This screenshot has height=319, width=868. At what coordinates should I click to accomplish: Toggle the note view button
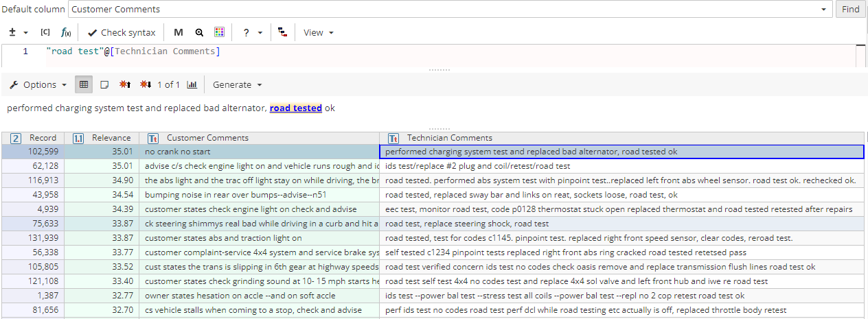pos(104,84)
